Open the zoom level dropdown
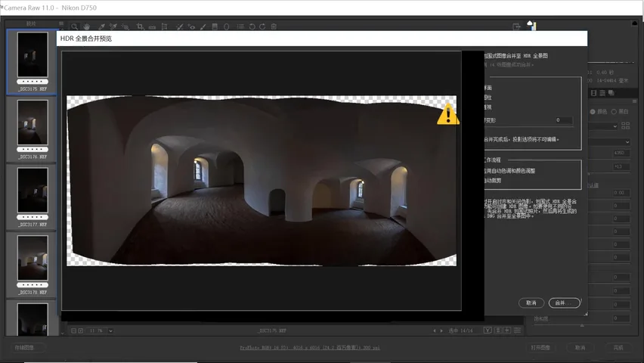This screenshot has height=363, width=644. pyautogui.click(x=110, y=330)
